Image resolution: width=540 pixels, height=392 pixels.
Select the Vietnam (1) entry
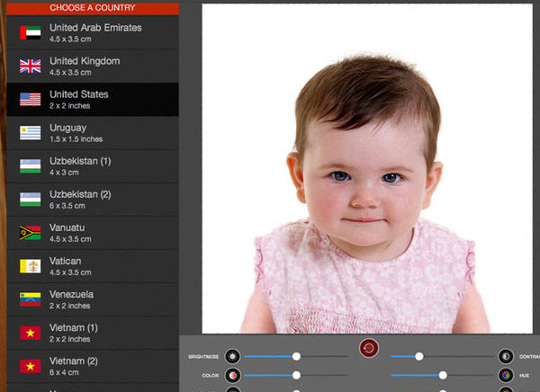(93, 334)
